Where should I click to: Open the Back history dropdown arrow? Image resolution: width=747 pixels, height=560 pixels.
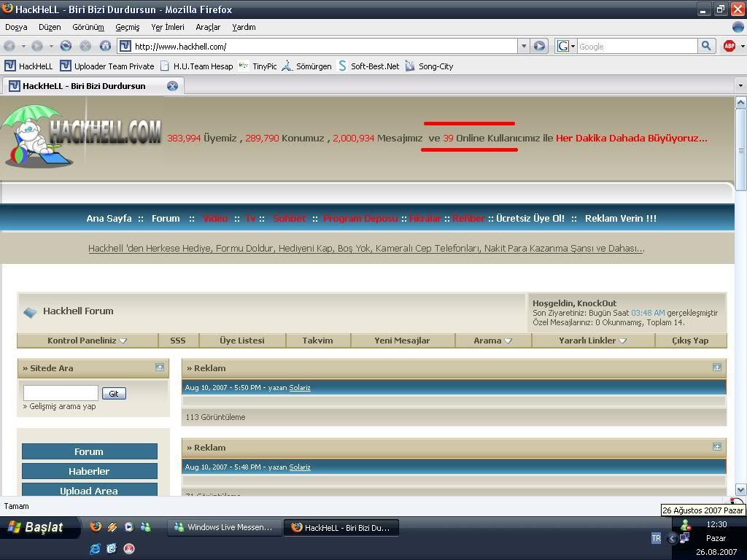pos(23,46)
